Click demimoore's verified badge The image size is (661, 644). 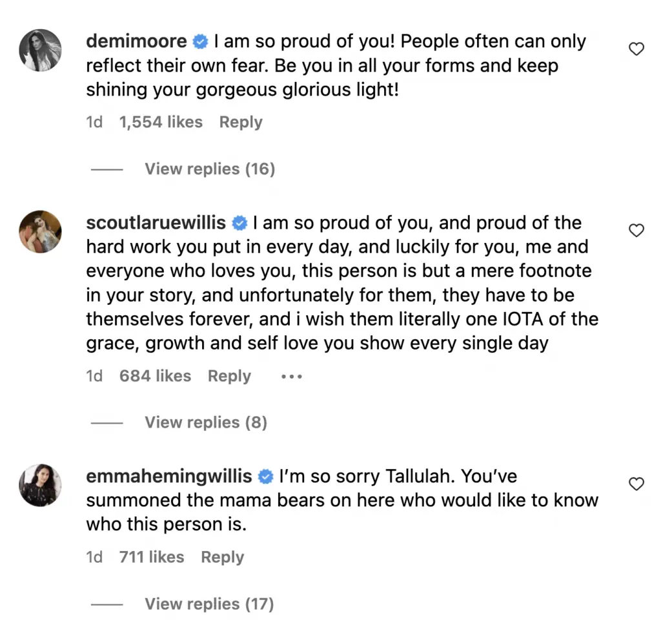pyautogui.click(x=200, y=43)
